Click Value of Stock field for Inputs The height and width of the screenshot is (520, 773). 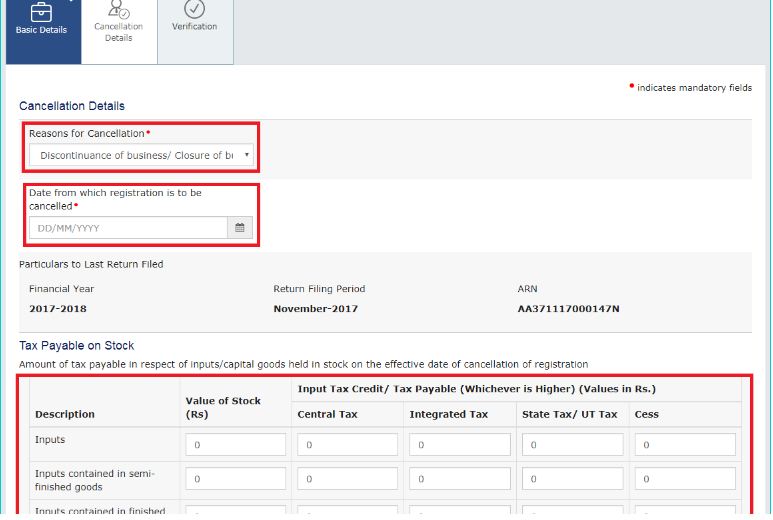[x=235, y=445]
